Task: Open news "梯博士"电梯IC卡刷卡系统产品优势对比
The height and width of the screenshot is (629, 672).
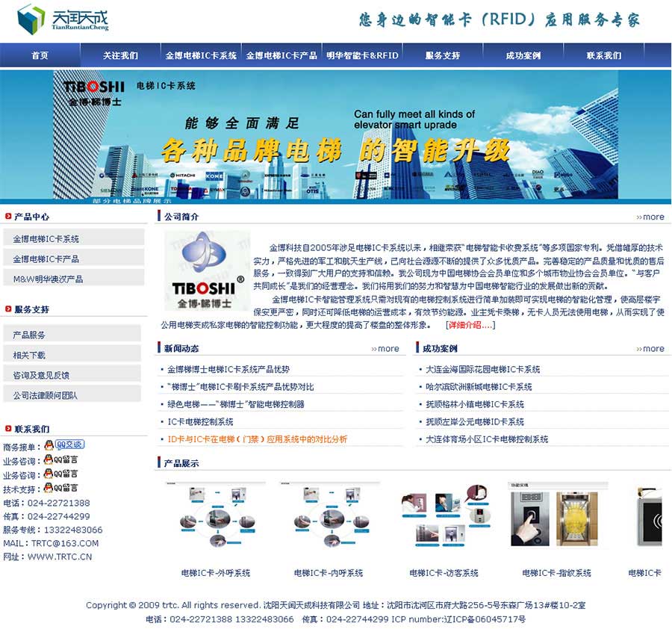Action: pos(240,387)
